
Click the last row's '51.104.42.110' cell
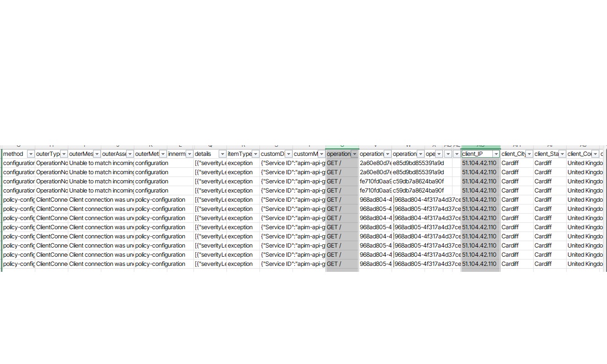click(x=480, y=264)
